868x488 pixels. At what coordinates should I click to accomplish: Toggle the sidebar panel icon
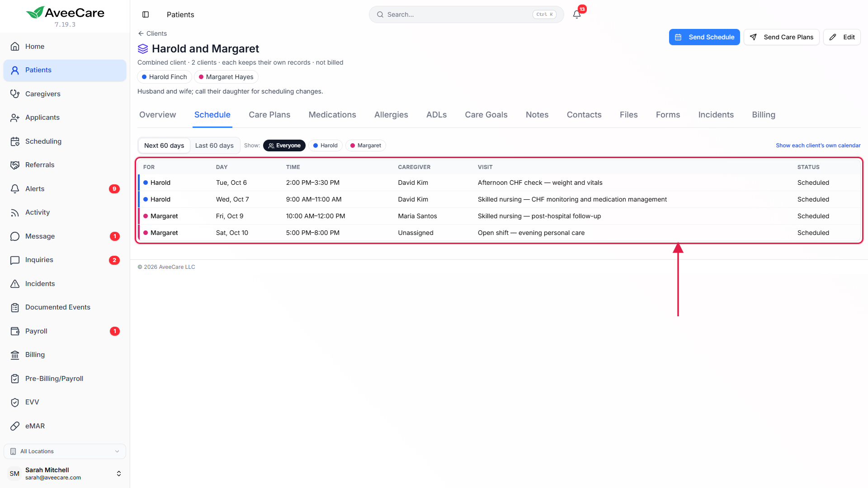pyautogui.click(x=146, y=14)
